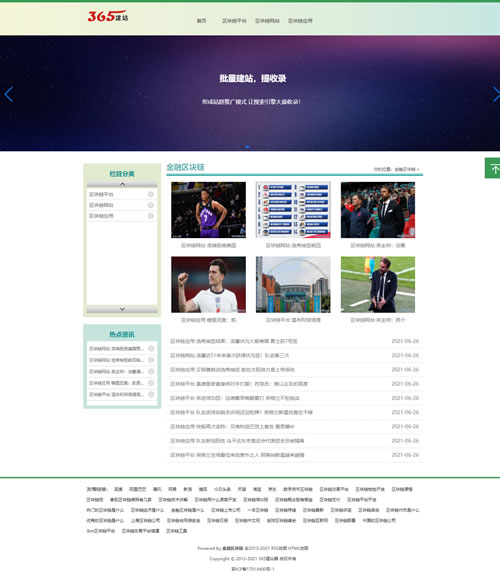Advance to next banner slide arrow
Viewport: 500px width, 580px height.
pos(496,94)
